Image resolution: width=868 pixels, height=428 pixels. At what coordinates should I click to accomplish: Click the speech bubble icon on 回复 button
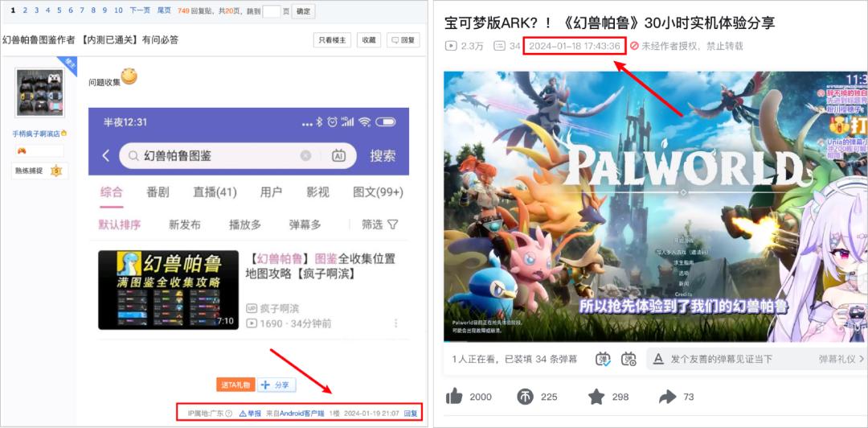pos(395,40)
